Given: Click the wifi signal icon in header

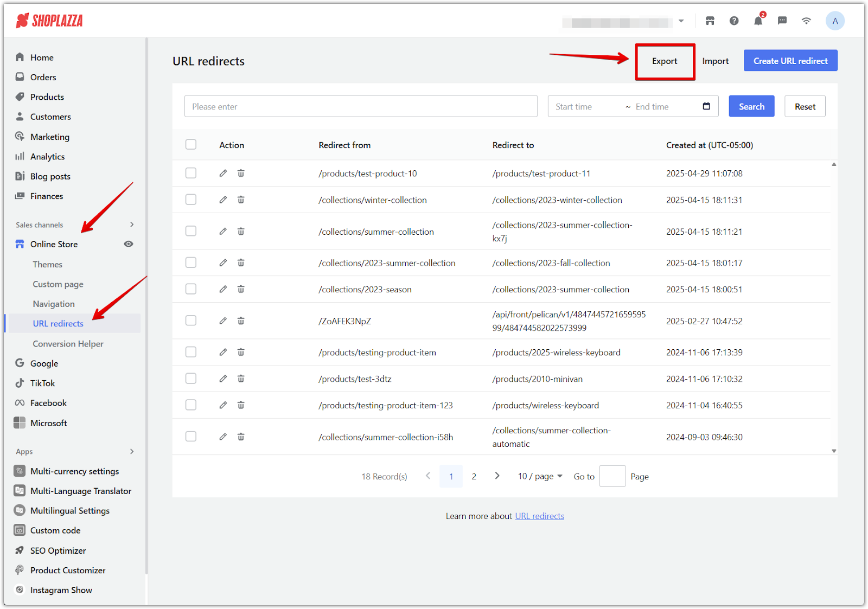Looking at the screenshot, I should pyautogui.click(x=806, y=21).
